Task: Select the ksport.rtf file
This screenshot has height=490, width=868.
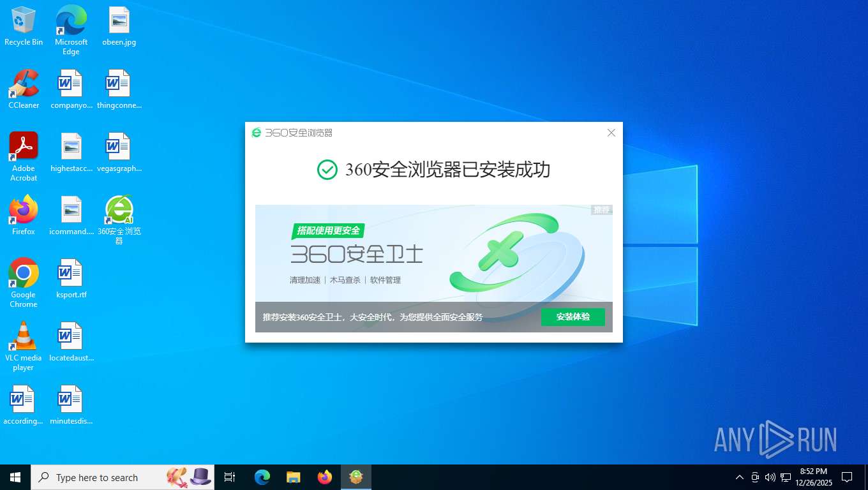Action: click(x=71, y=279)
